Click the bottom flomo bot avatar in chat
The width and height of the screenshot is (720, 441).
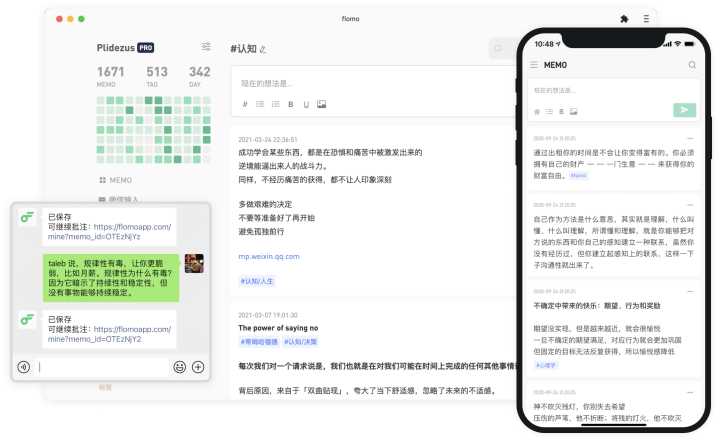27,319
